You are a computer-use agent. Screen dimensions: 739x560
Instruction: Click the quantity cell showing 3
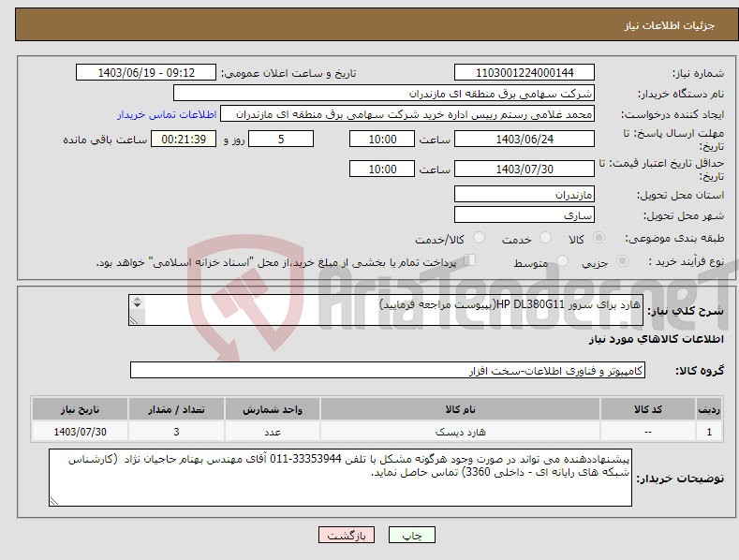tap(176, 432)
